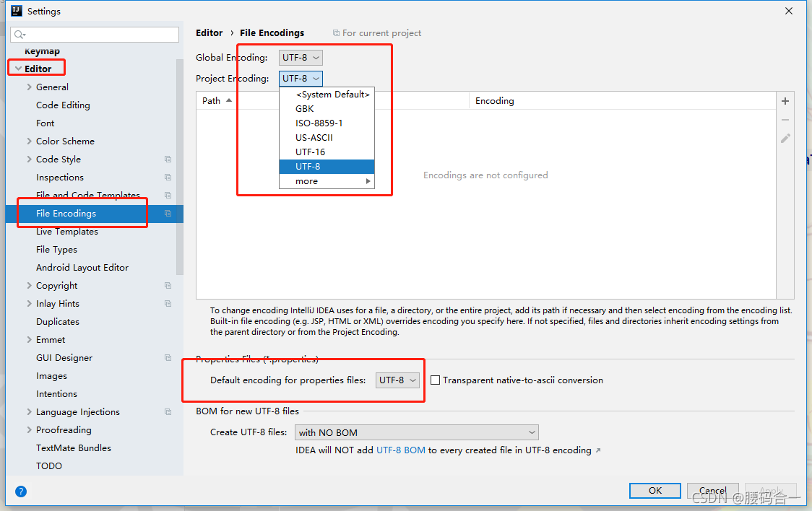Open File Types settings

click(56, 249)
